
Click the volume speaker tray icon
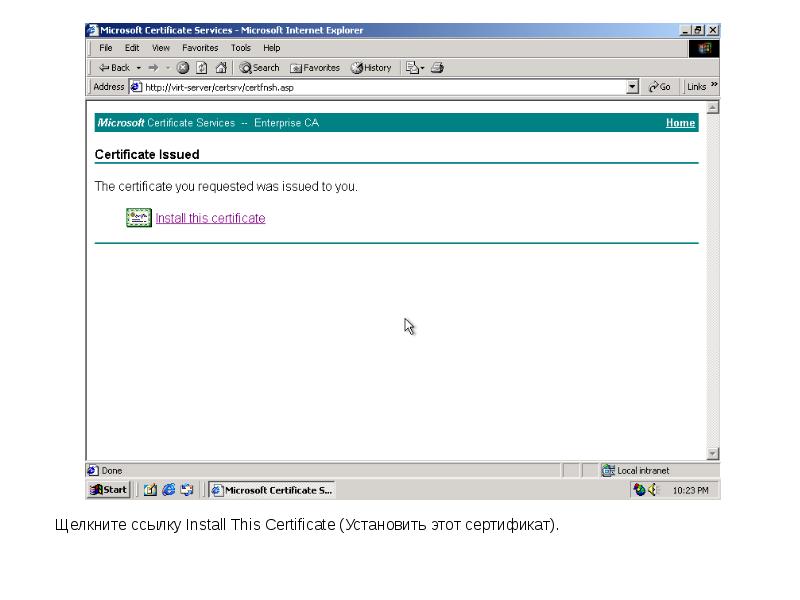tap(654, 490)
